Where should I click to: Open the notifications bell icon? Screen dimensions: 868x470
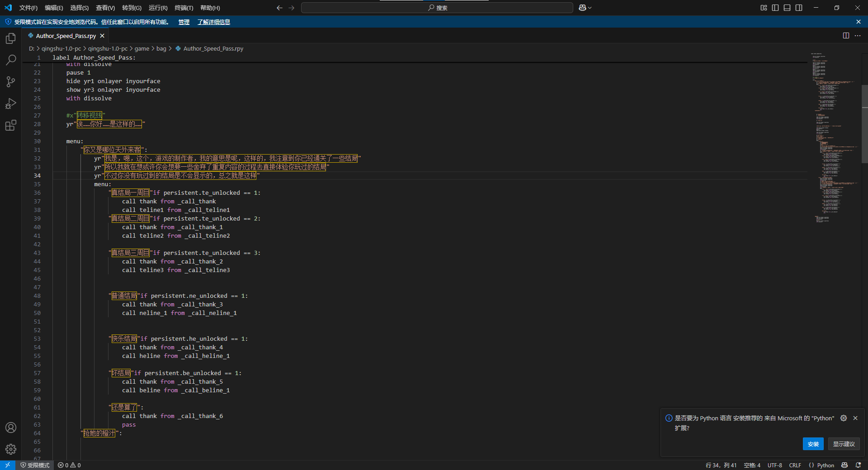(x=858, y=465)
